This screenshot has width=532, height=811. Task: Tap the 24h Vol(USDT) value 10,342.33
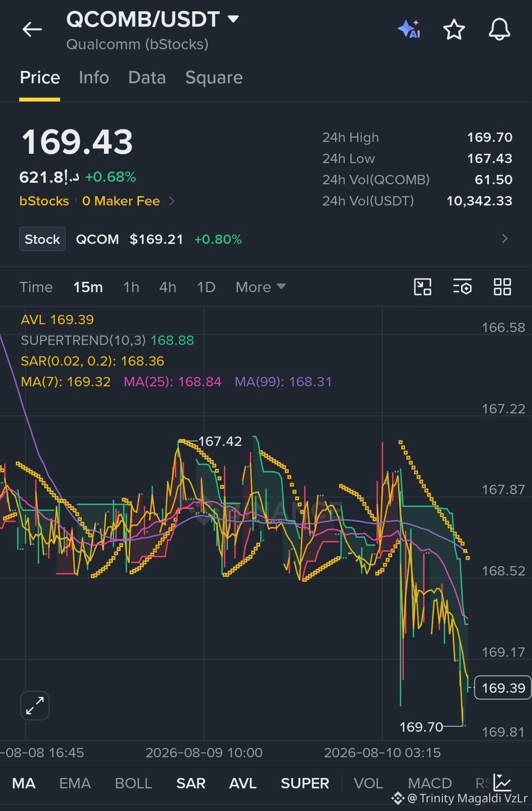point(479,201)
